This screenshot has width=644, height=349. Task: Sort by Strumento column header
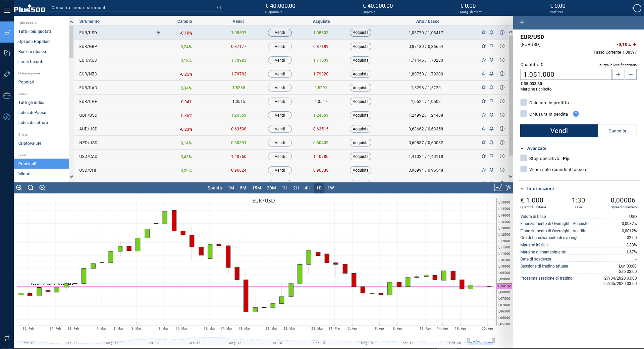(x=89, y=21)
